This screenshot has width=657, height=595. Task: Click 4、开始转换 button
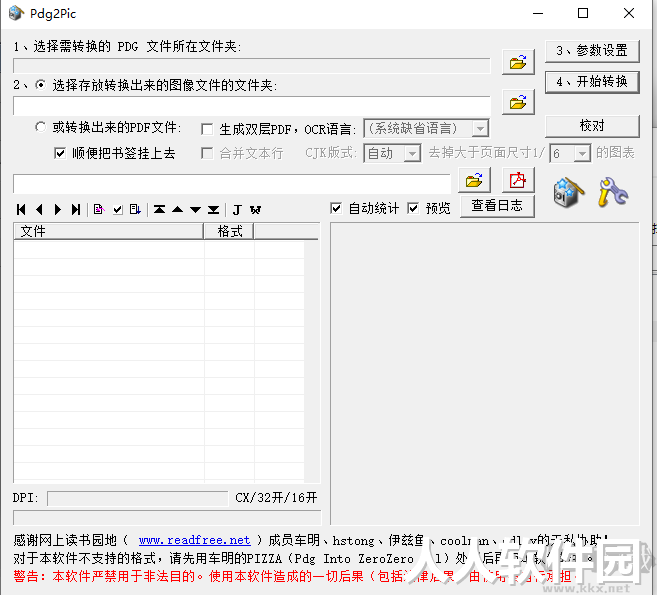pos(592,82)
